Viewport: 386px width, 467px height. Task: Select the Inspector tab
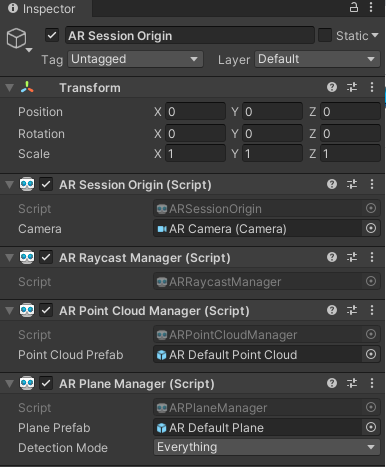coord(42,9)
